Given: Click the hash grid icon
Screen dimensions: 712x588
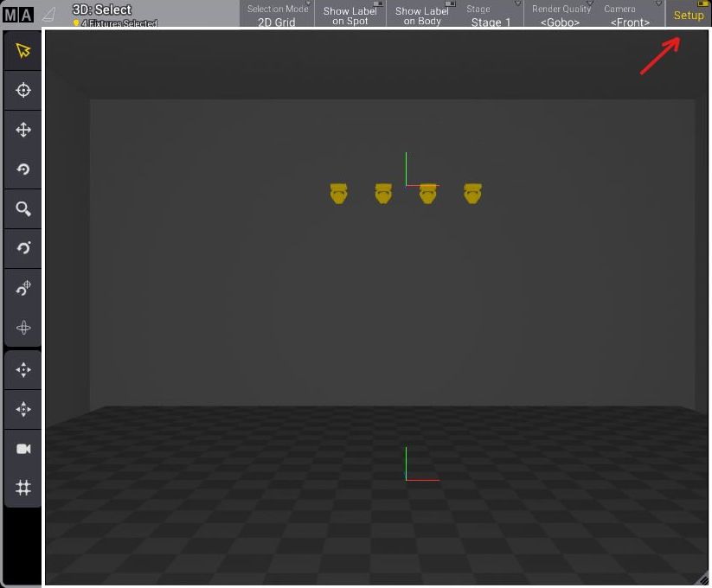Looking at the screenshot, I should coord(23,489).
